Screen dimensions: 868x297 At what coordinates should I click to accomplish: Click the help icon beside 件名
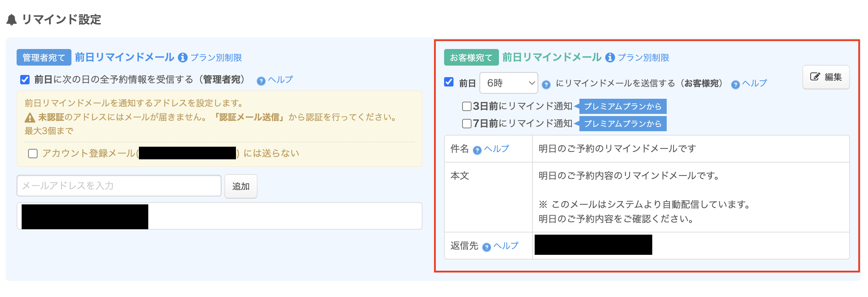(x=477, y=150)
